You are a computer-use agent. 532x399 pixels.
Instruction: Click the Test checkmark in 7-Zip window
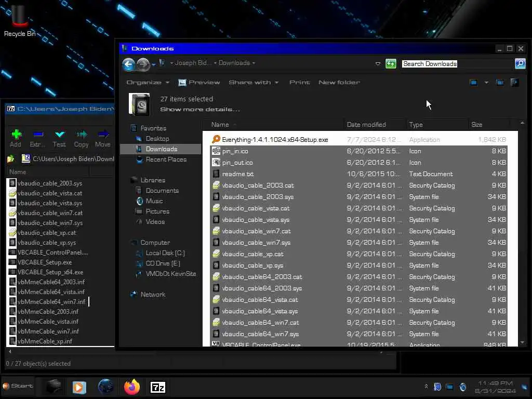tap(59, 139)
